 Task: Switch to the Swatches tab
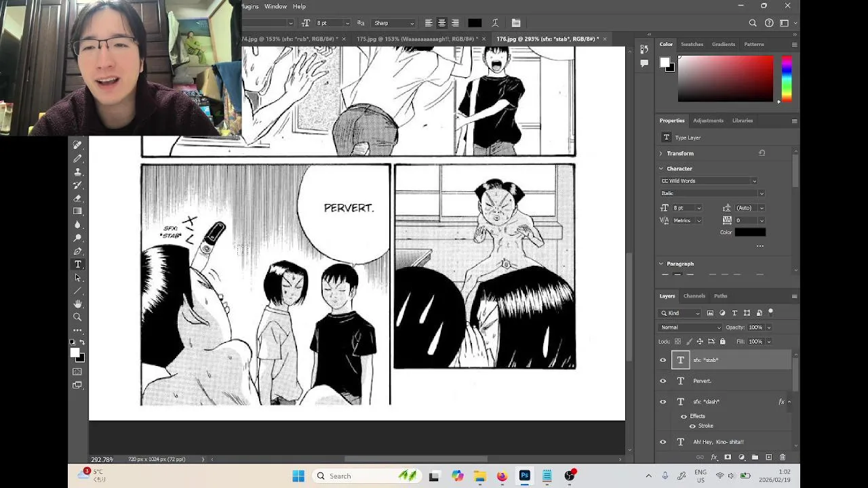[x=692, y=44]
